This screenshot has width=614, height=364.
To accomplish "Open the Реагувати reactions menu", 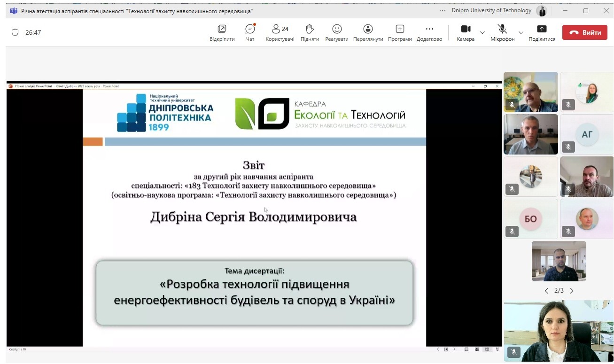I will click(337, 32).
